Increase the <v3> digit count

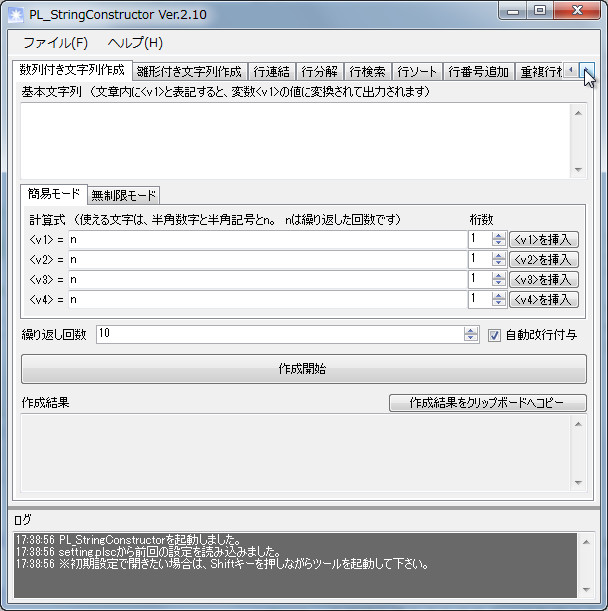coord(498,275)
